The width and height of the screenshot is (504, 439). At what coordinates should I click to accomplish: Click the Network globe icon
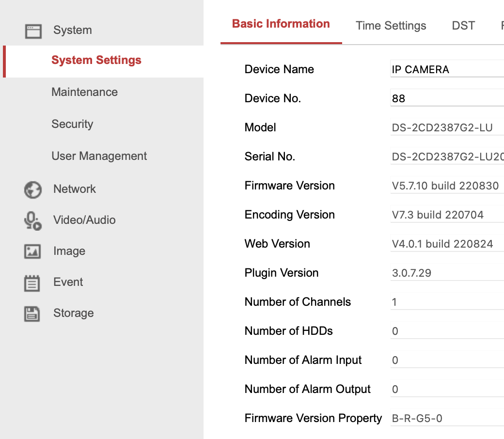pyautogui.click(x=33, y=189)
